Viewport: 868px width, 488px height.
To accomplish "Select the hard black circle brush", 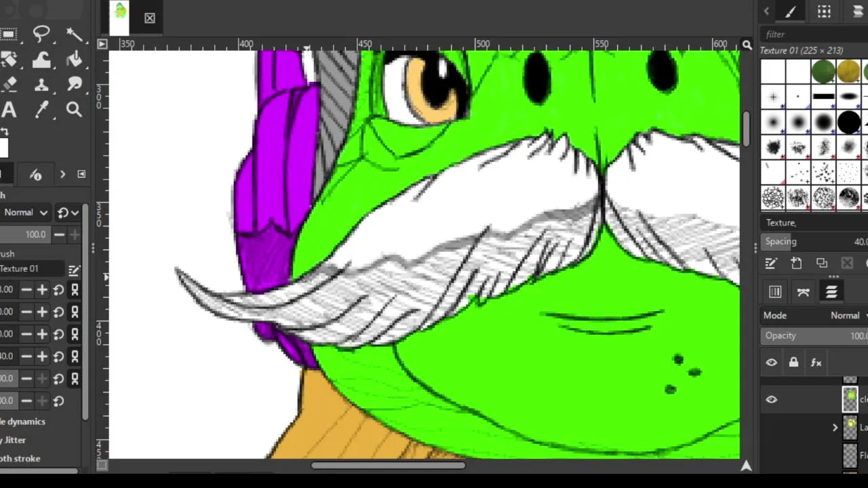I will (x=848, y=122).
